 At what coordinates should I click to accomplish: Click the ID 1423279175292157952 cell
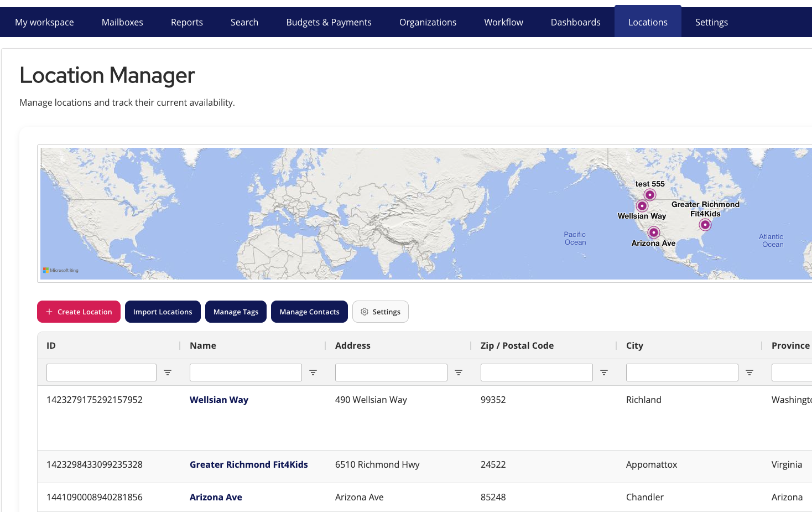point(95,400)
